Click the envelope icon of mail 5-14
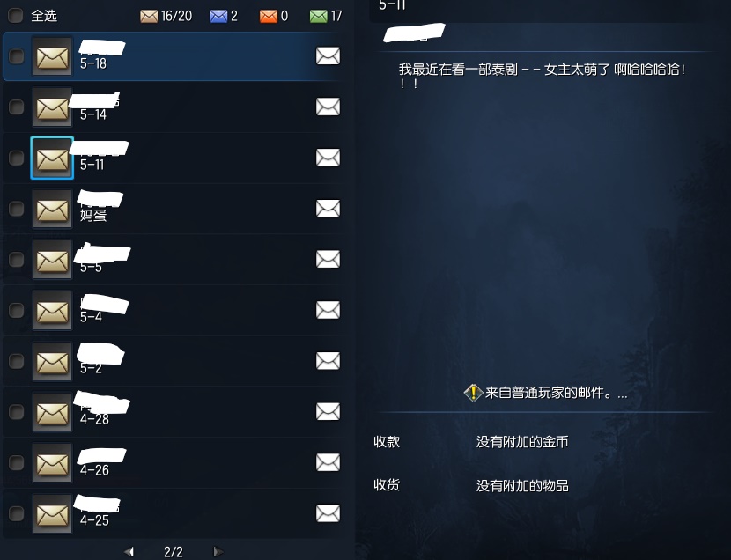Image resolution: width=731 pixels, height=560 pixels. tap(52, 107)
